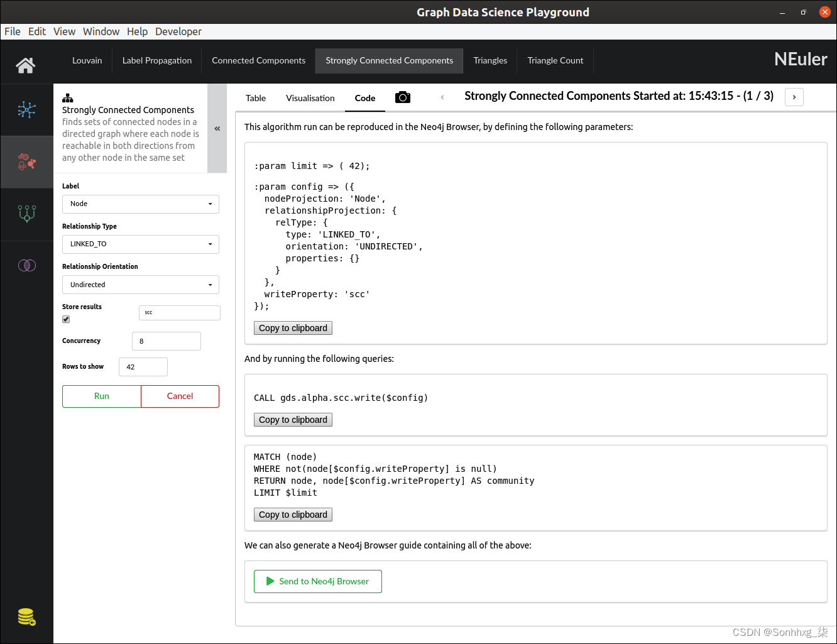The height and width of the screenshot is (644, 837).
Task: Minimize the Graph Data Science Playground window
Action: pos(782,12)
